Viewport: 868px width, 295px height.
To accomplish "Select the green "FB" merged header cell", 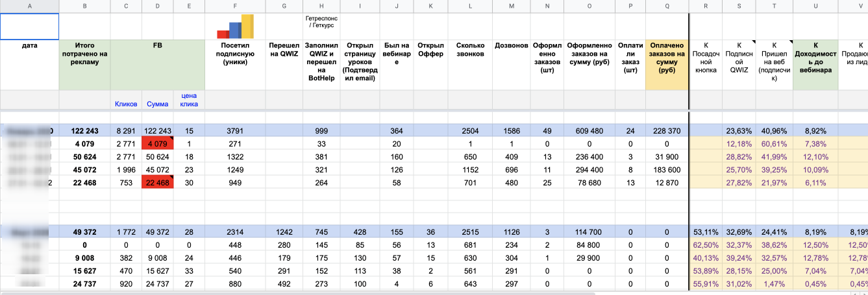I will (x=158, y=46).
